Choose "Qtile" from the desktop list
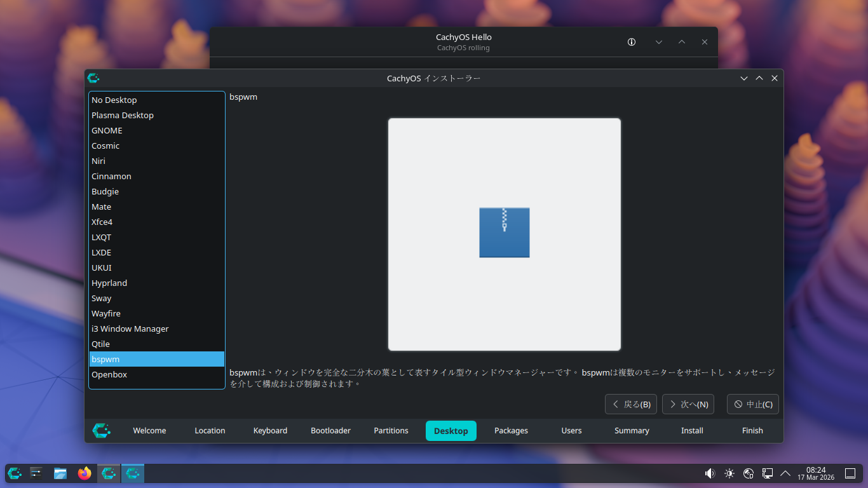 point(157,344)
